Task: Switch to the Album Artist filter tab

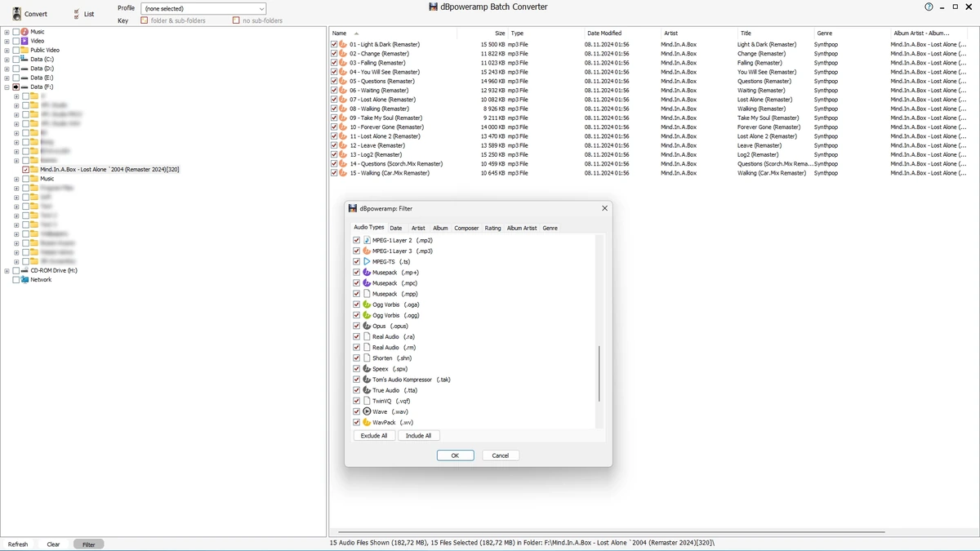Action: pyautogui.click(x=522, y=228)
